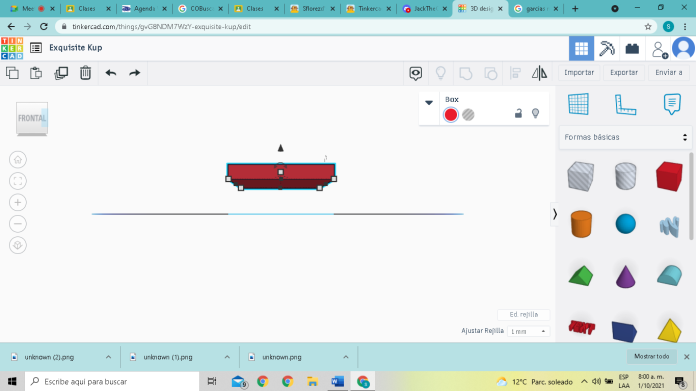This screenshot has height=391, width=696.
Task: Show hidden system tray icons
Action: (x=584, y=381)
